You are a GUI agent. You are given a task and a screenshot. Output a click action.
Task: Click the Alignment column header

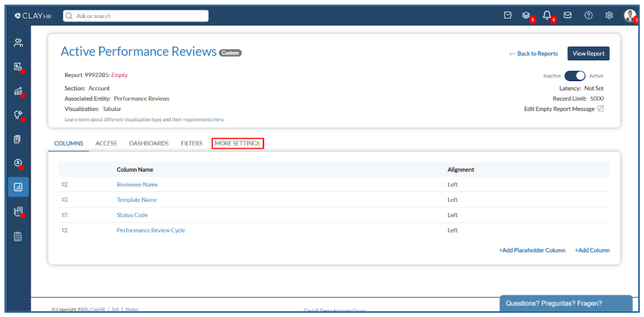click(x=461, y=169)
